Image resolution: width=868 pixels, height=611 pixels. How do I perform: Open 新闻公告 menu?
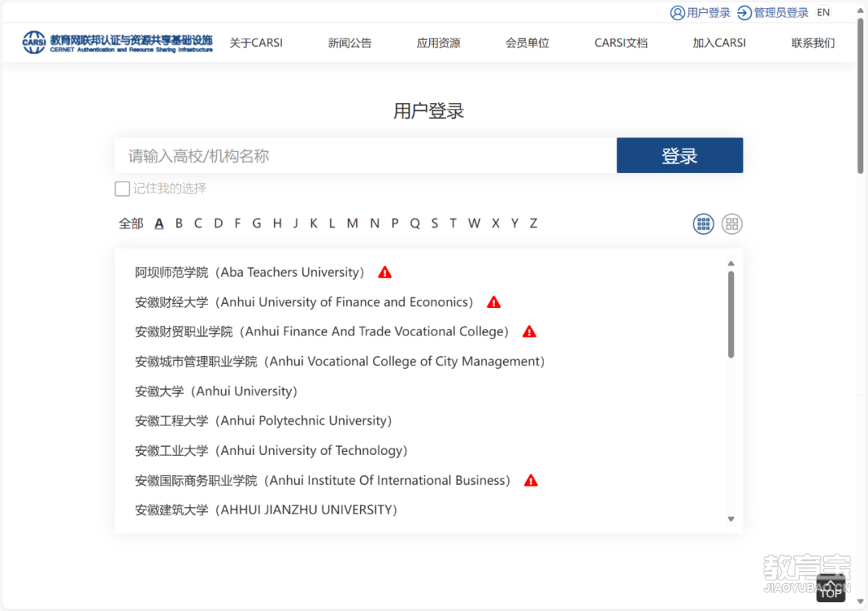350,43
